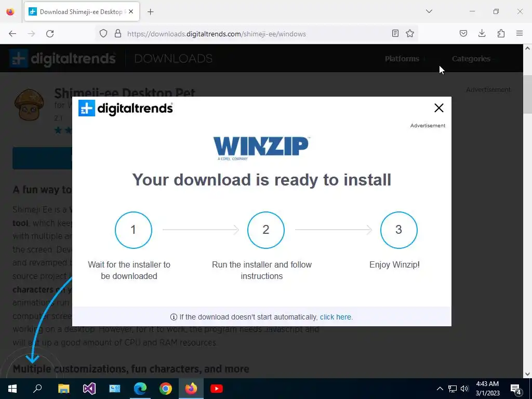Click the WinZip logo in the popup
The width and height of the screenshot is (532, 399).
(261, 148)
